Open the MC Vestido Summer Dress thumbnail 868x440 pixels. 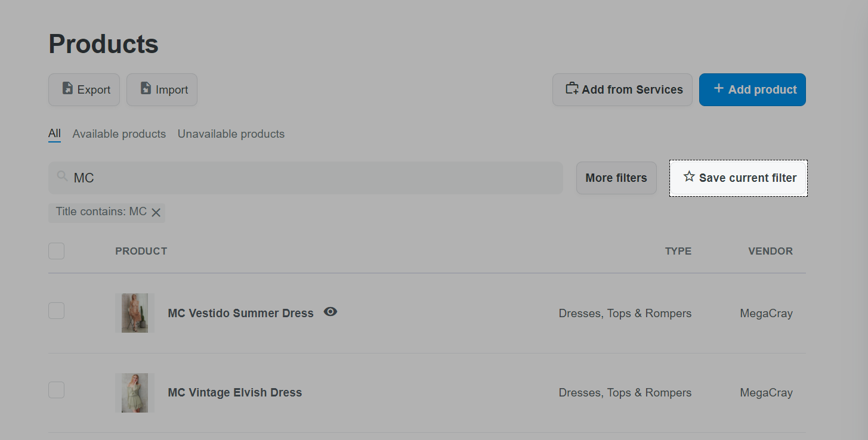[135, 313]
